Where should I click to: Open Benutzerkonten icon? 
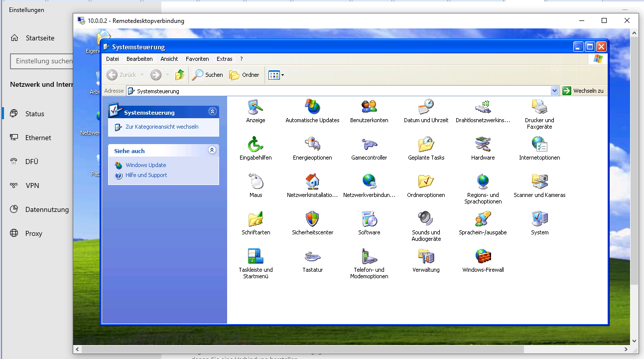[369, 107]
